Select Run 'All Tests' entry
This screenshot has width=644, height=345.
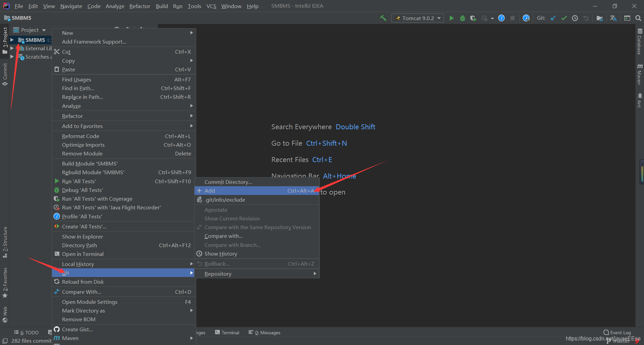tap(124, 181)
